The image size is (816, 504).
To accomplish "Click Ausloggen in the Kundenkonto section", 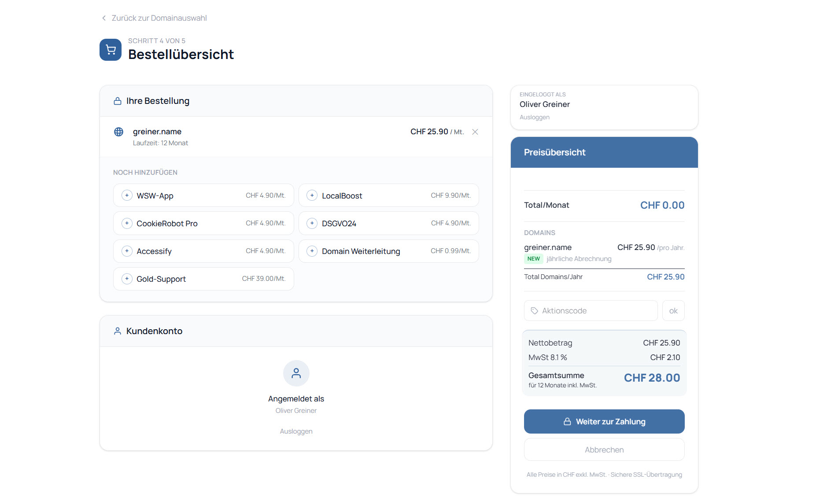I will [296, 431].
